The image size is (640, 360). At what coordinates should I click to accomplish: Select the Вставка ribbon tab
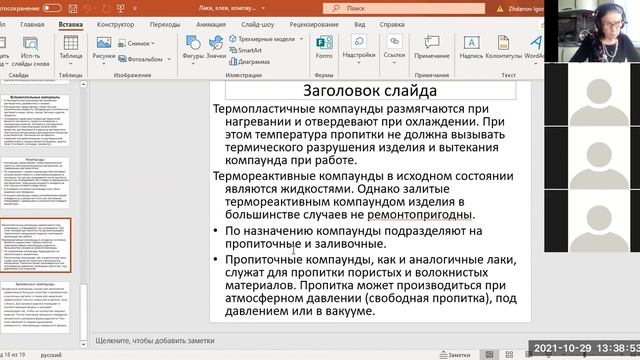[x=71, y=24]
